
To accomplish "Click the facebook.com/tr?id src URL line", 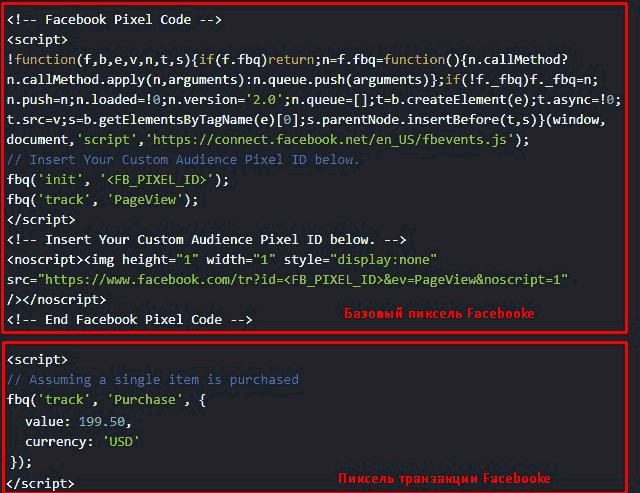I will click(287, 280).
